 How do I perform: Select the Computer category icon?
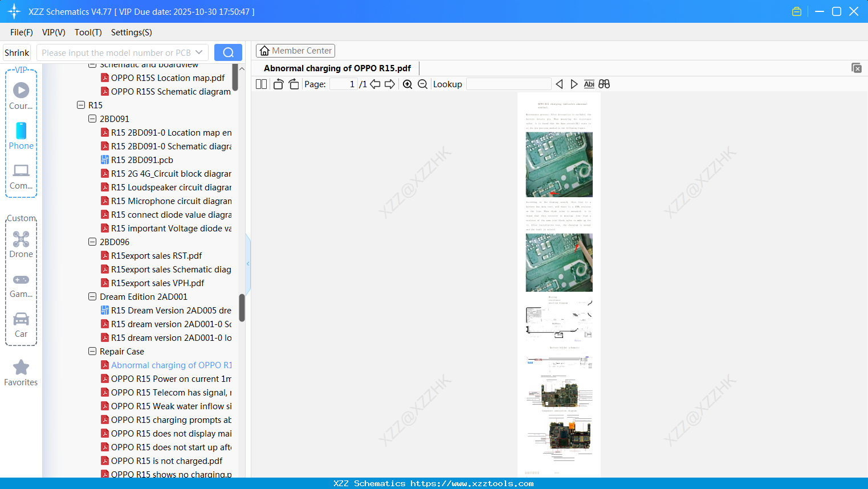21,177
